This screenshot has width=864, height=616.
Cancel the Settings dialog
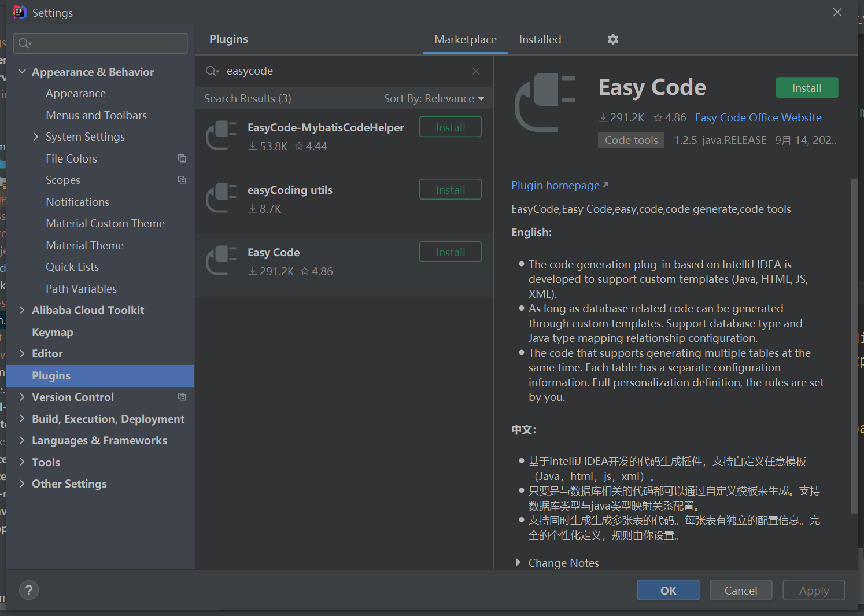[x=741, y=591]
